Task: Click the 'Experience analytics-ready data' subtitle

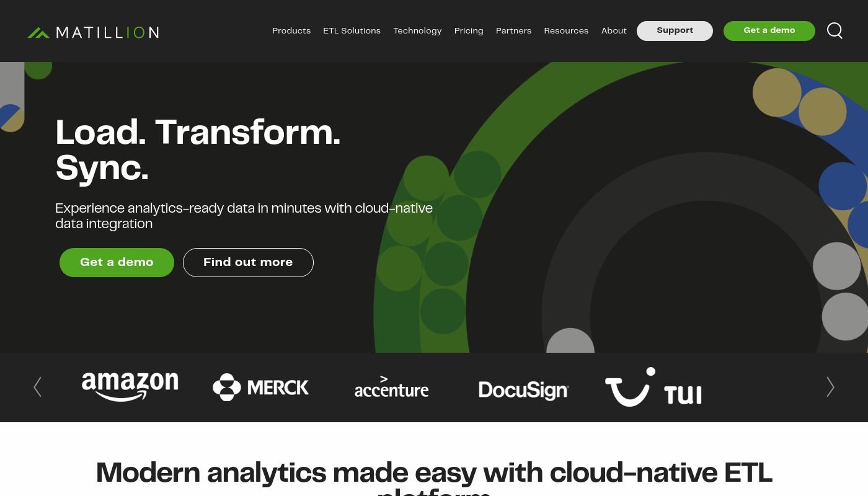Action: [244, 216]
